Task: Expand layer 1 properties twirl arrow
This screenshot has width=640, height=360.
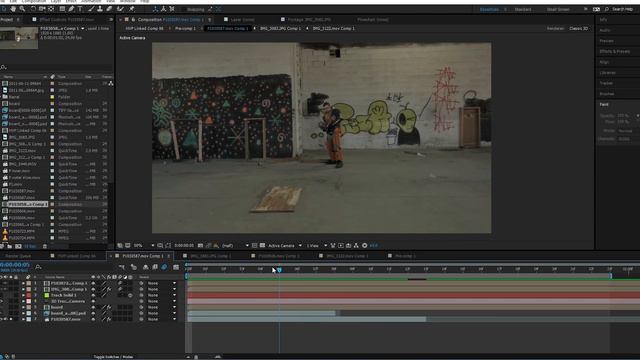Action: coord(23,283)
